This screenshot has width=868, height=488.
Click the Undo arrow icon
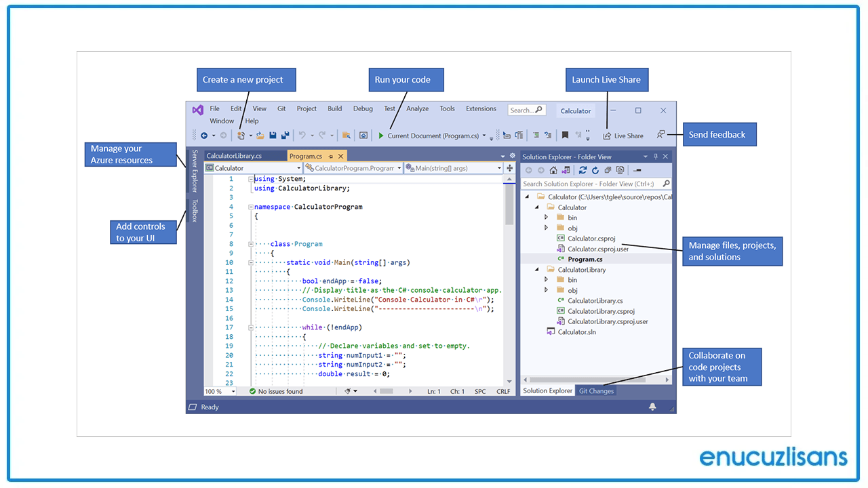coord(302,135)
